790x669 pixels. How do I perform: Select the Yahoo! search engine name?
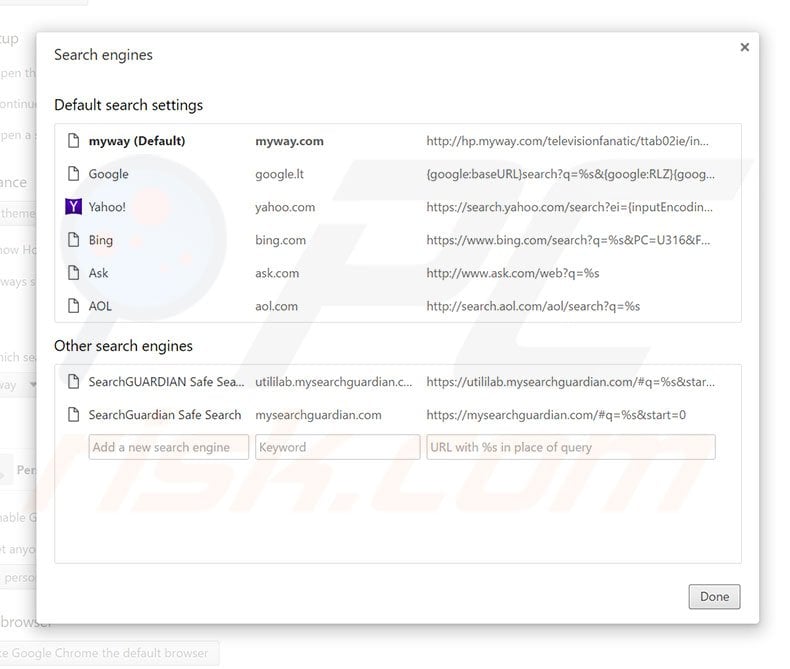pyautogui.click(x=107, y=207)
